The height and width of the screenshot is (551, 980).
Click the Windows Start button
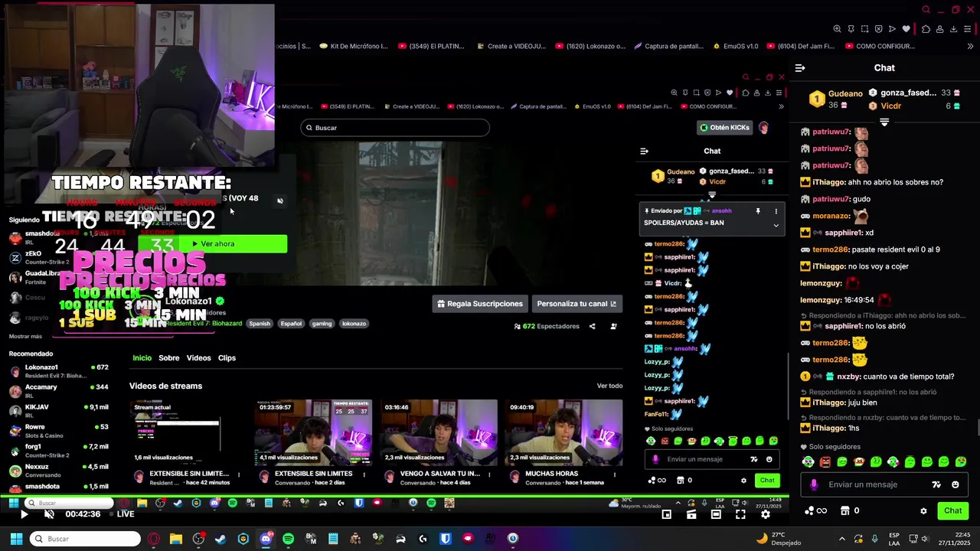(x=15, y=539)
